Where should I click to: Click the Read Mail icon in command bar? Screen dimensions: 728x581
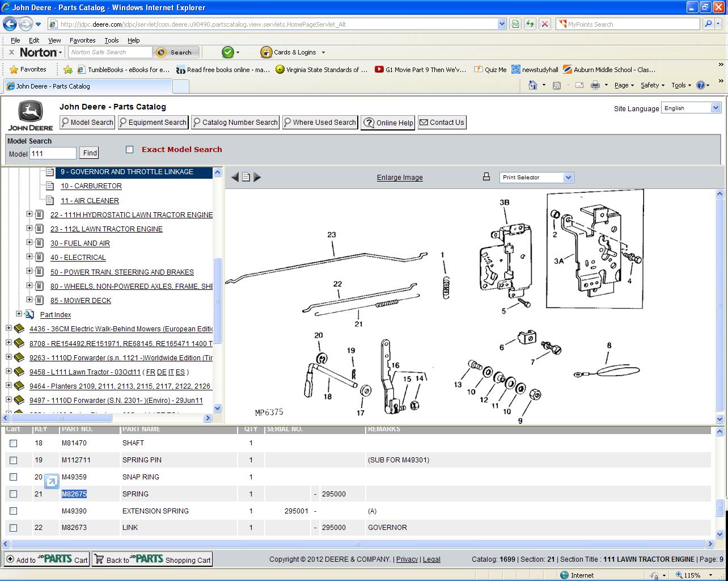point(579,85)
